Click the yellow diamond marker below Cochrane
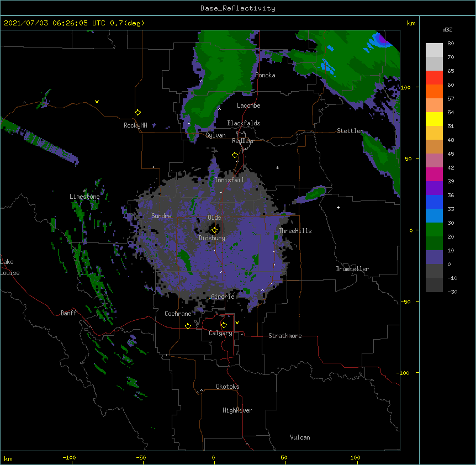This screenshot has width=476, height=465. coord(188,326)
